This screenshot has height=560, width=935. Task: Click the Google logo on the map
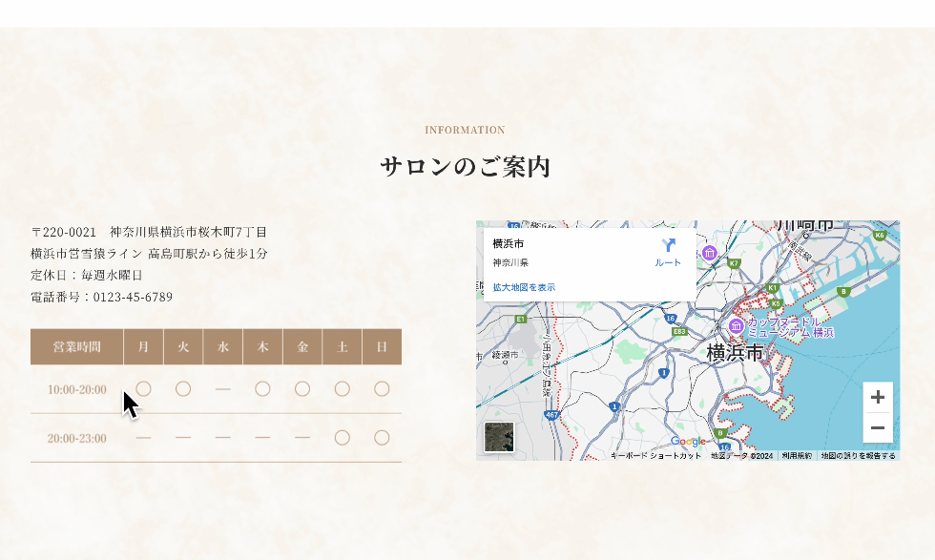[689, 442]
